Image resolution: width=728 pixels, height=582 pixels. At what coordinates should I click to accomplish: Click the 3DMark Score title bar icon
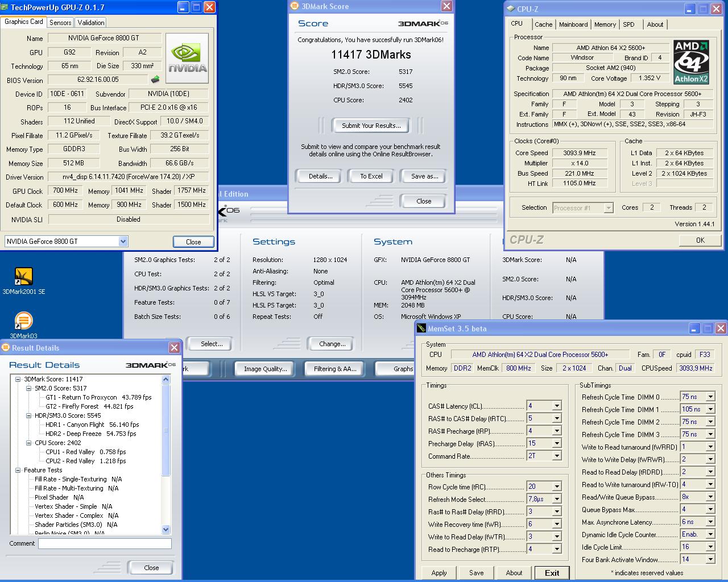pos(295,6)
